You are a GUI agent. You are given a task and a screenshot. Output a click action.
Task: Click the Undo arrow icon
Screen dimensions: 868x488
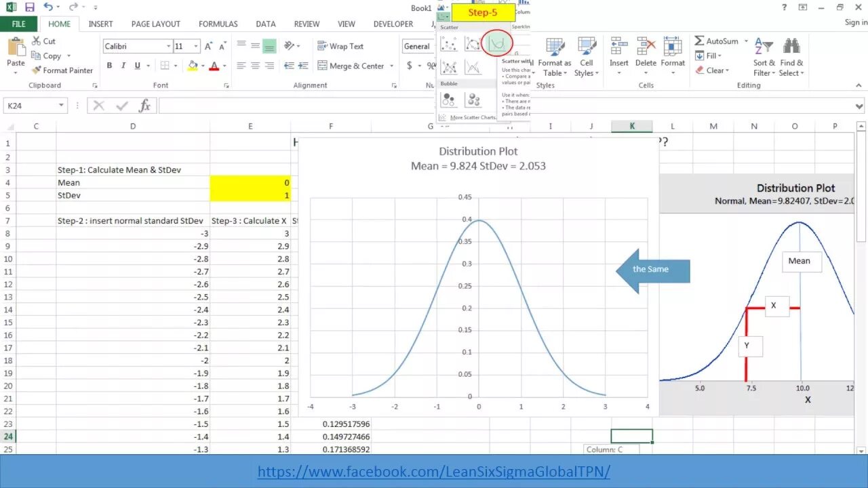coord(48,7)
